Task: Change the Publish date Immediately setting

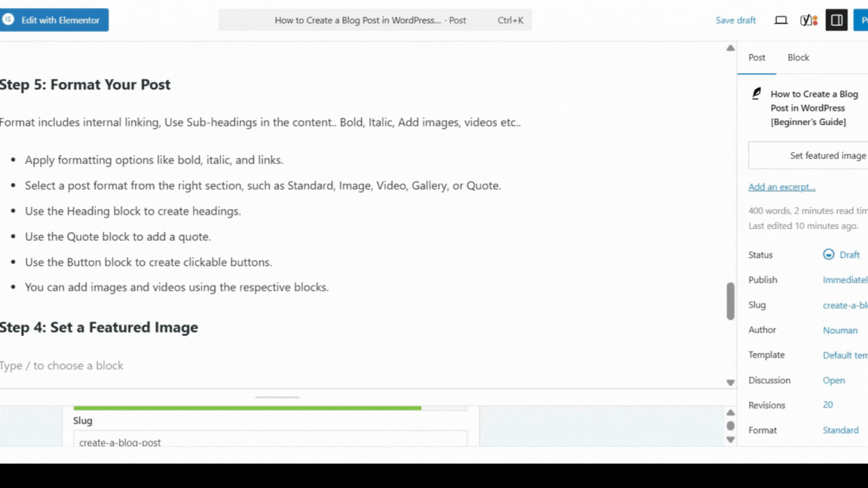Action: point(845,280)
